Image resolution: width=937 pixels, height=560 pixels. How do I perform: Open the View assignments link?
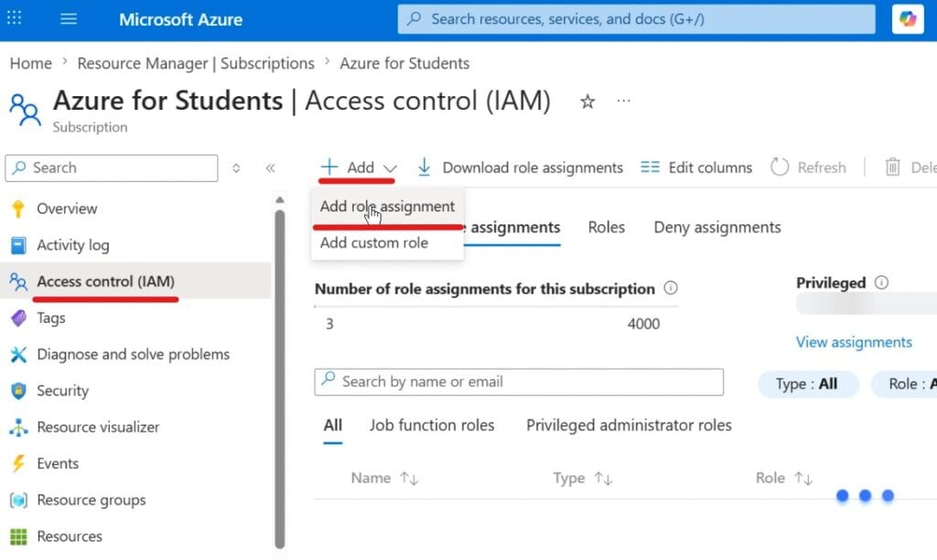[x=854, y=342]
